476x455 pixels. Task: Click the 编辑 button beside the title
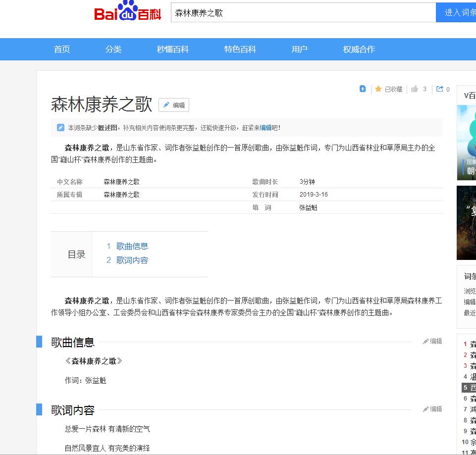(174, 105)
